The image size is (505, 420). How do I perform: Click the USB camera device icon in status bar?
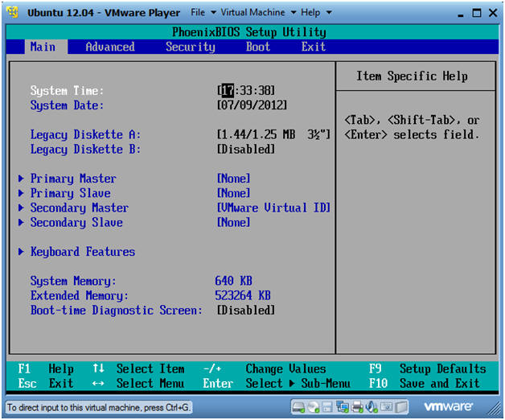387,407
